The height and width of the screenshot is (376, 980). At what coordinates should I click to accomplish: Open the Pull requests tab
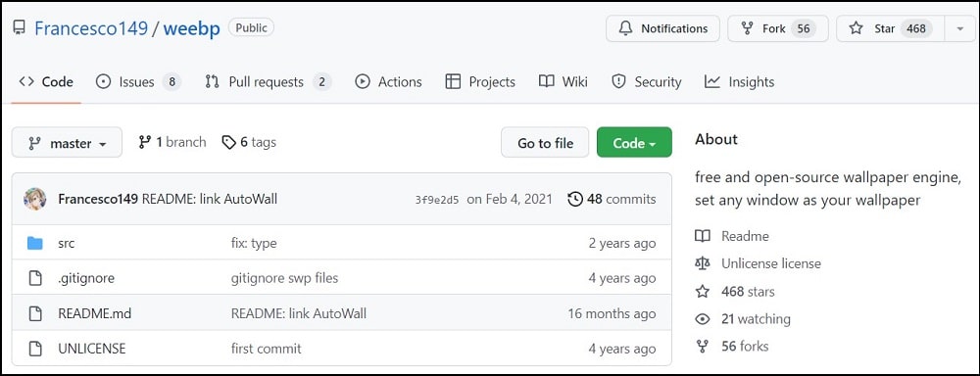coord(269,82)
